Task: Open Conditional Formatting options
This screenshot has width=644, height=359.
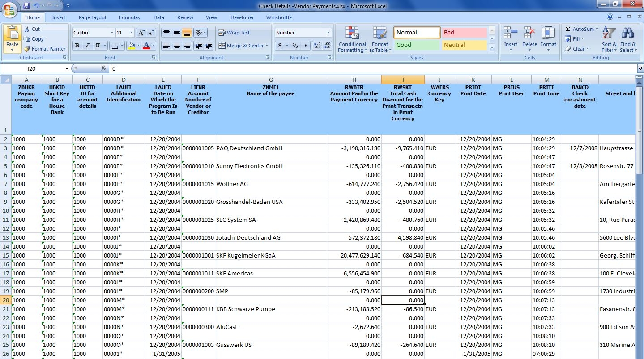Action: pos(352,39)
